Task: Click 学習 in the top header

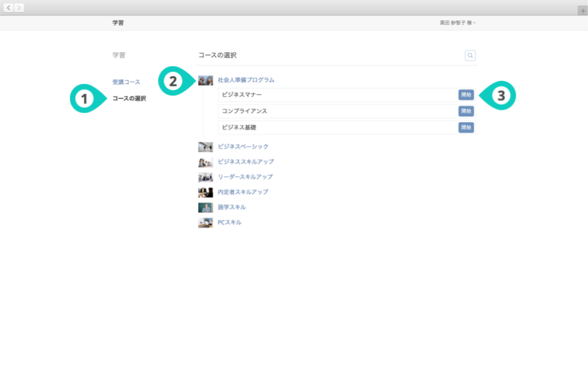Action: point(118,23)
